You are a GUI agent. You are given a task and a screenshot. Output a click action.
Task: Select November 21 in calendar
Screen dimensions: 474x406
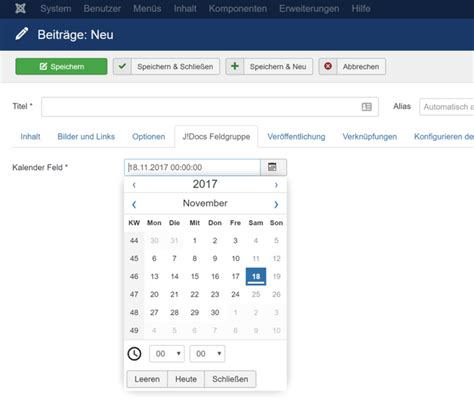point(174,294)
